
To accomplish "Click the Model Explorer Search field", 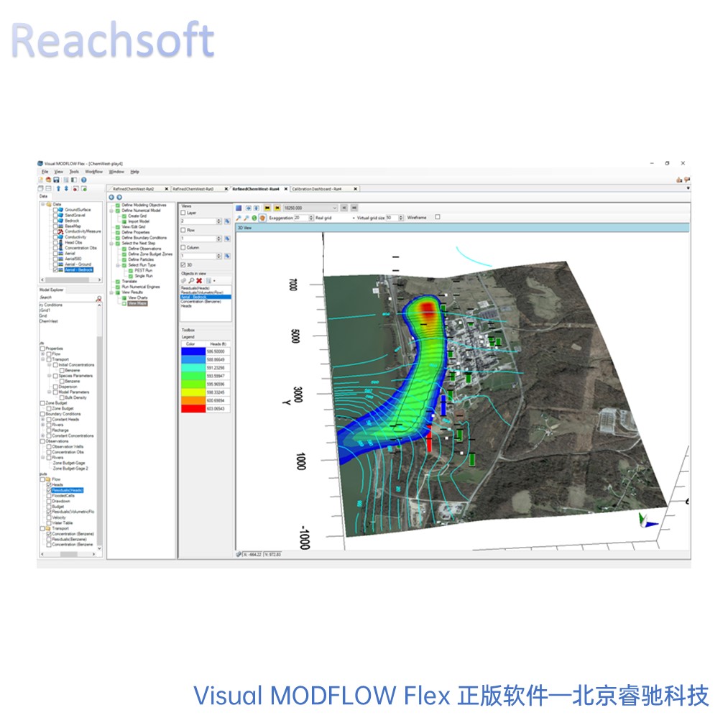I will (x=66, y=297).
